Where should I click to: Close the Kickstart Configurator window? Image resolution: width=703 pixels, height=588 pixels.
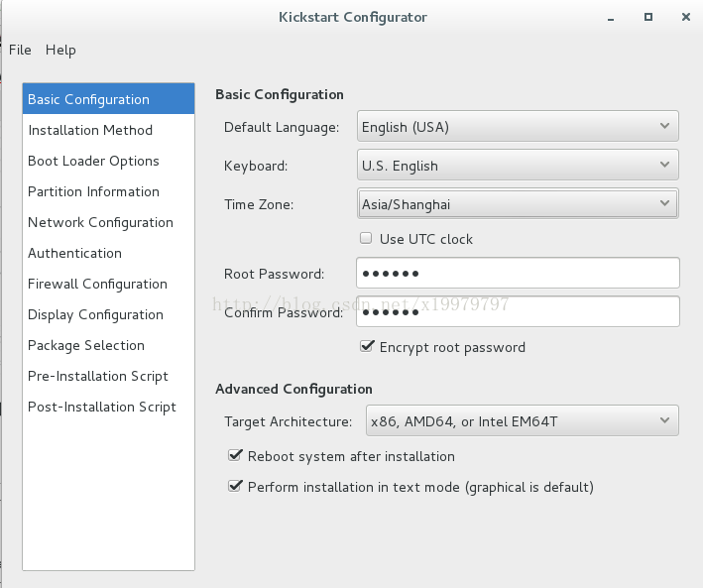tap(686, 17)
